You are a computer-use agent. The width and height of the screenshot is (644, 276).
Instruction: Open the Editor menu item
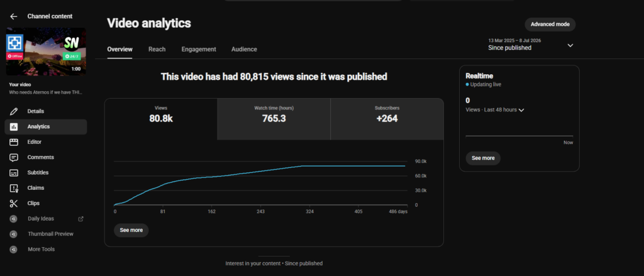pos(45,142)
